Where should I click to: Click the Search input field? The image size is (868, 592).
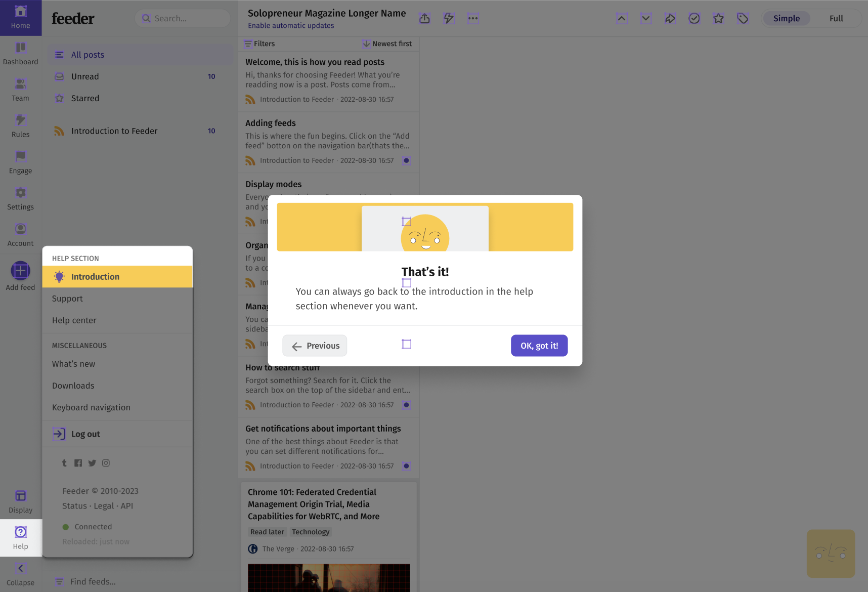click(183, 19)
